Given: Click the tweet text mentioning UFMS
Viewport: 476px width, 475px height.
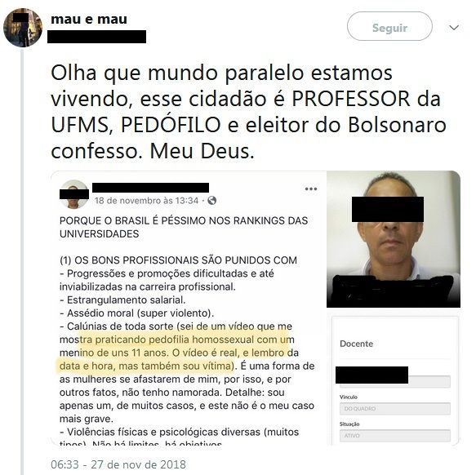Looking at the screenshot, I should (x=248, y=112).
